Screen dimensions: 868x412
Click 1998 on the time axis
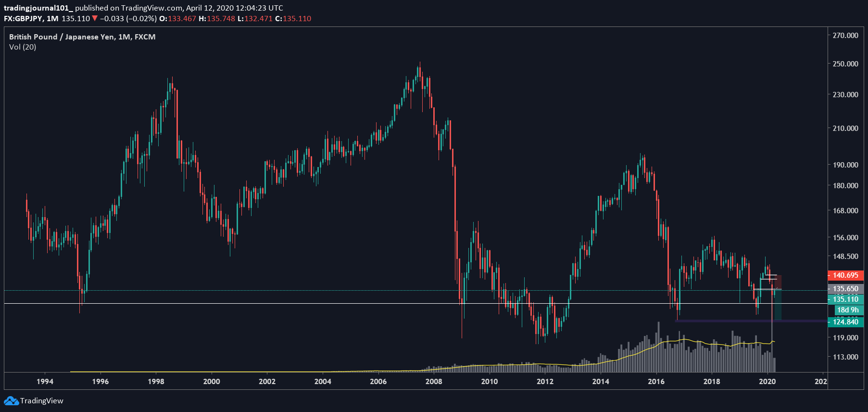point(156,381)
